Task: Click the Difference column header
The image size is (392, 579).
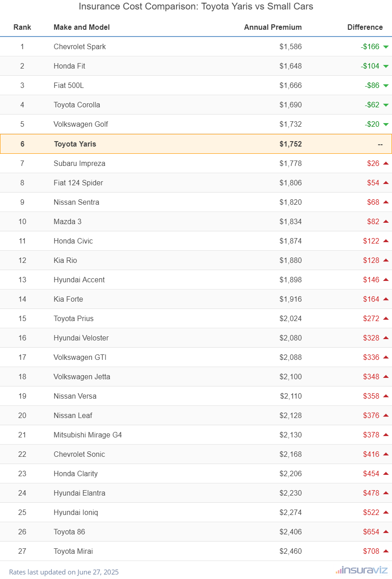Action: click(365, 27)
